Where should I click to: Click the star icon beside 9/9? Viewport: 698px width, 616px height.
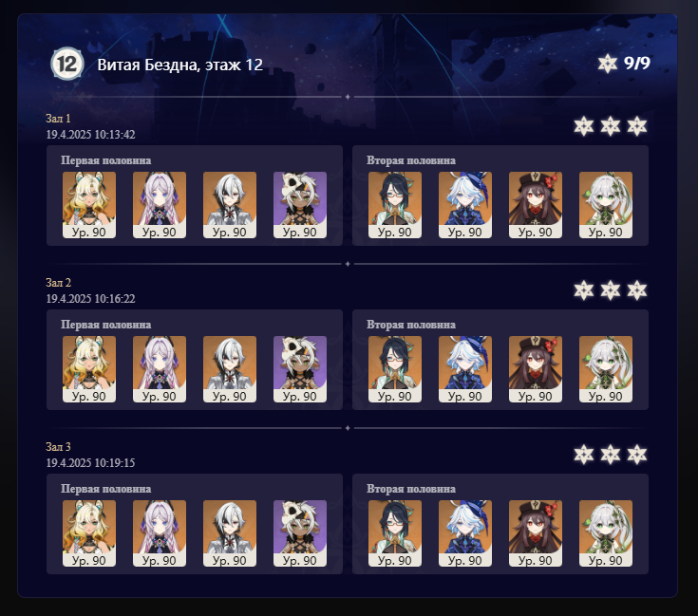click(x=607, y=64)
